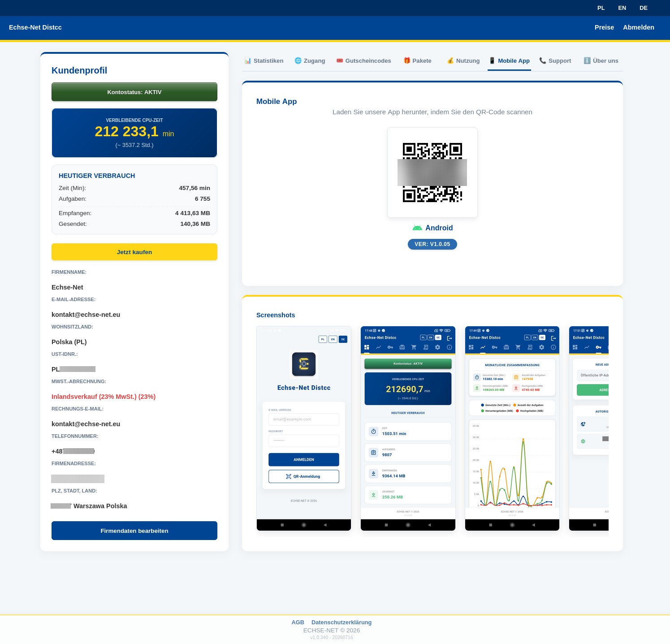Viewport: 670px width, 644px height.
Task: Click the 457,56 min usage value
Action: [x=195, y=188]
